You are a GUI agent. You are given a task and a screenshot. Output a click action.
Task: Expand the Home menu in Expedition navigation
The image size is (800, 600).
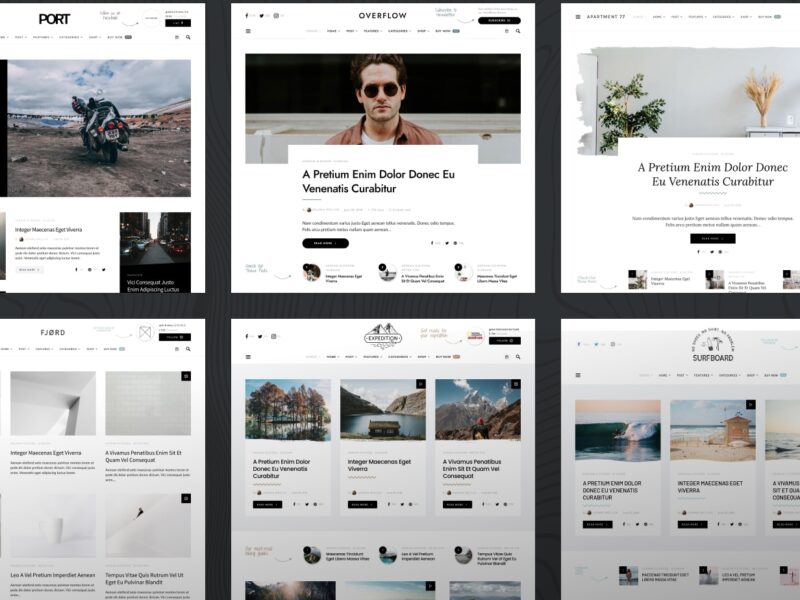333,357
